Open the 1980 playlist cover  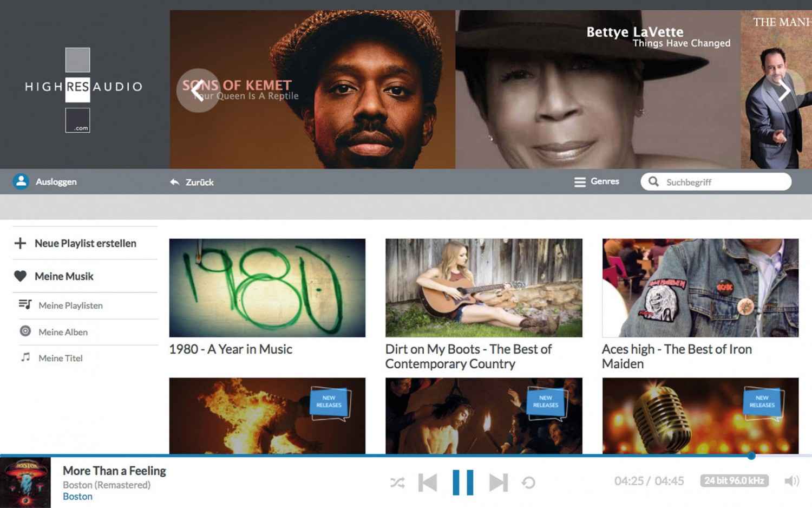point(267,288)
